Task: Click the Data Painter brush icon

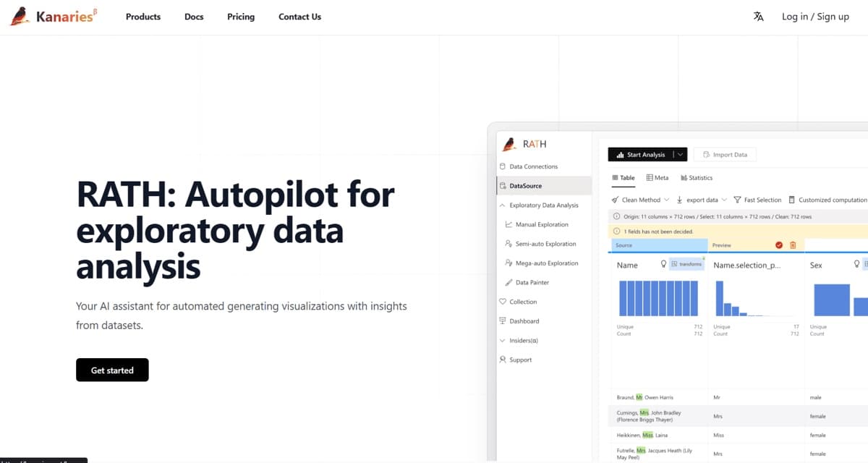Action: pyautogui.click(x=509, y=282)
